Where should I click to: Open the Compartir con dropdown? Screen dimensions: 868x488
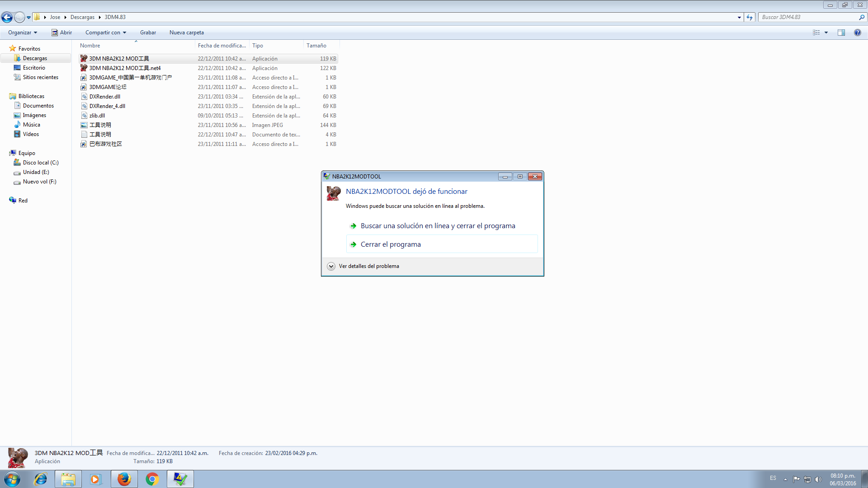pos(106,33)
